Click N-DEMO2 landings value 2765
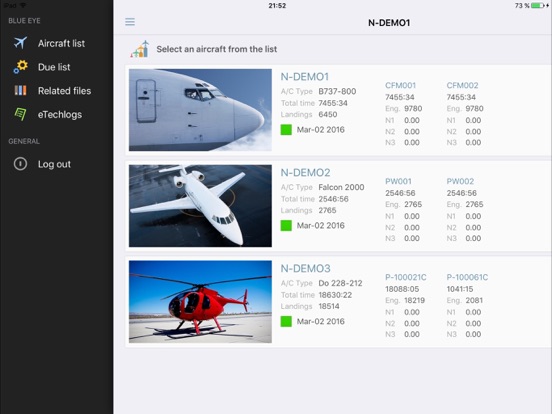The height and width of the screenshot is (414, 552). tap(327, 210)
